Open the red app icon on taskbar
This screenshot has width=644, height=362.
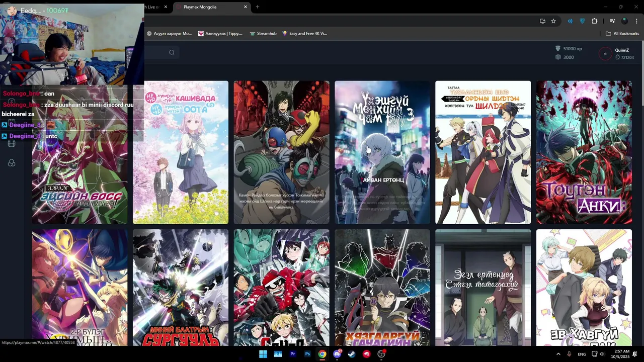coord(367,354)
